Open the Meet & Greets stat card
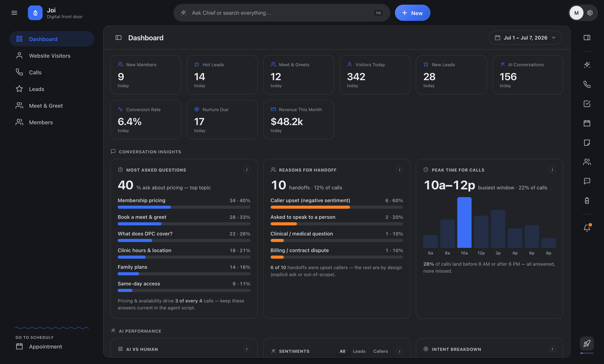Viewport: 604px width, 364px height. click(x=299, y=75)
